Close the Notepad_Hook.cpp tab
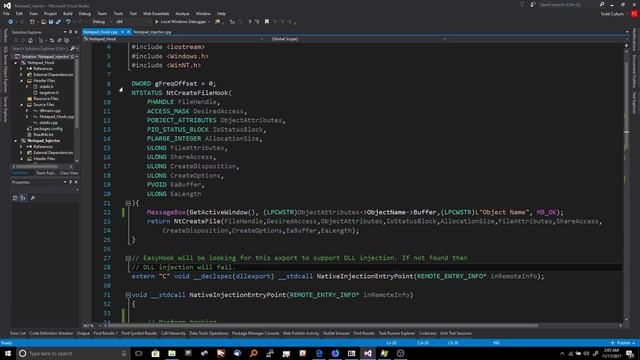The height and width of the screenshot is (360, 640). click(129, 32)
